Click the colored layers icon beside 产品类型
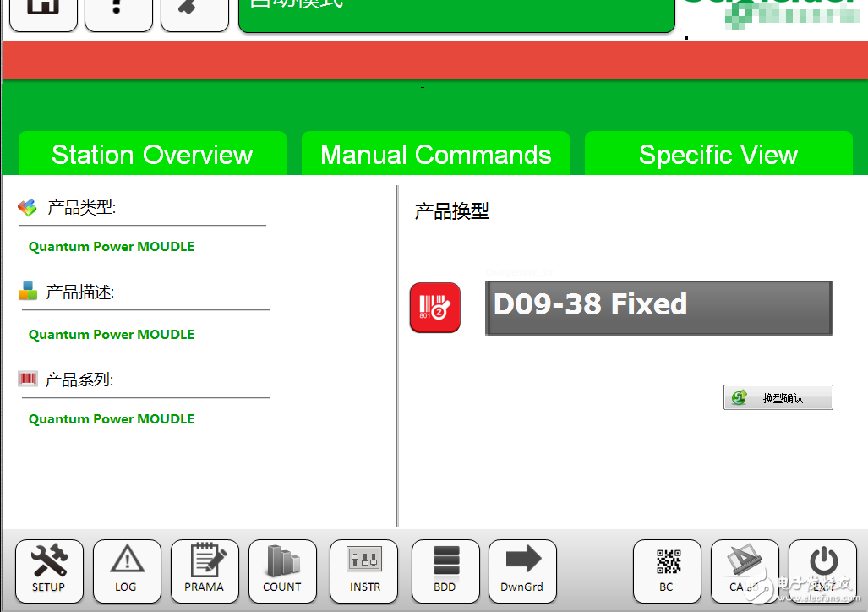868x612 pixels. point(27,208)
